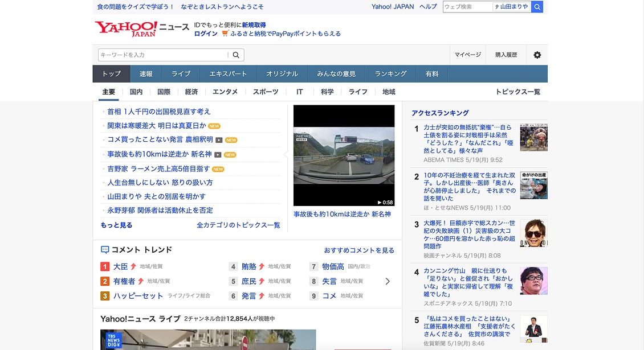Viewport: 644px width, 350px height.
Task: Focus the ウェブ検索 input field
Action: point(467,7)
